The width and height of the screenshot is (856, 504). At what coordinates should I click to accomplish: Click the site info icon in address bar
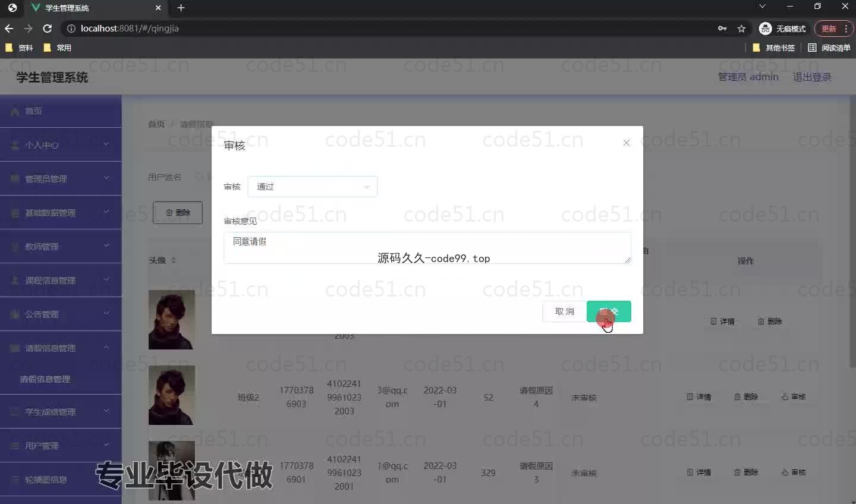tap(71, 29)
